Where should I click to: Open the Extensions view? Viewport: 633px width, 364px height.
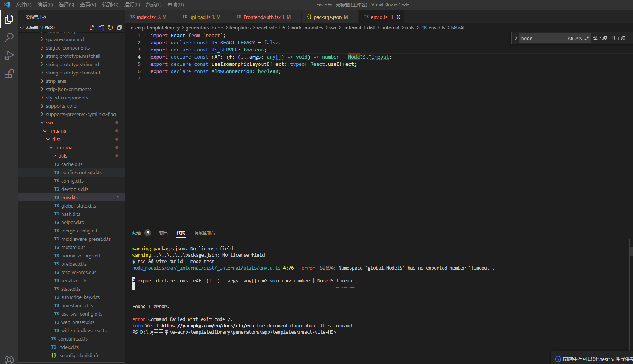[9, 74]
